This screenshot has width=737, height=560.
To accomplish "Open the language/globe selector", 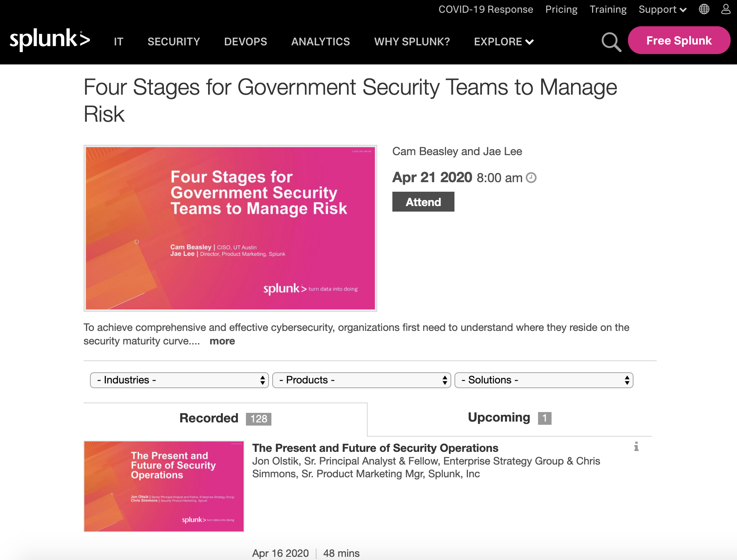I will [704, 9].
